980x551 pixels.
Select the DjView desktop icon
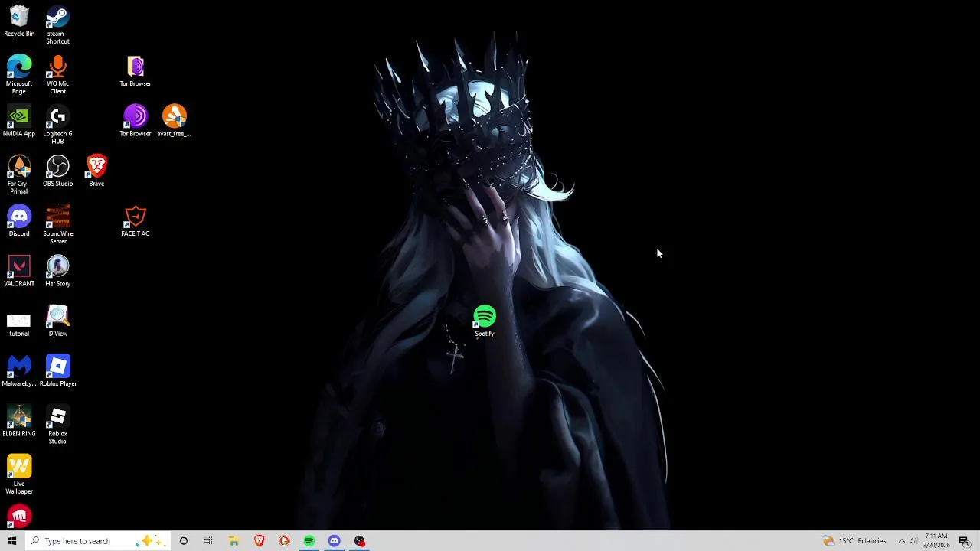coord(57,321)
